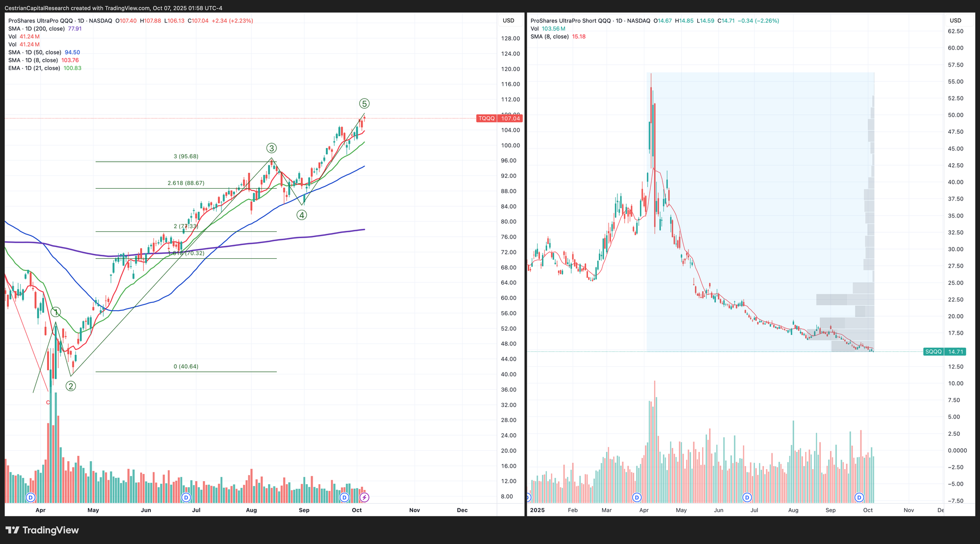The width and height of the screenshot is (980, 544).
Task: Click the circled wave 3 label
Action: pyautogui.click(x=271, y=148)
